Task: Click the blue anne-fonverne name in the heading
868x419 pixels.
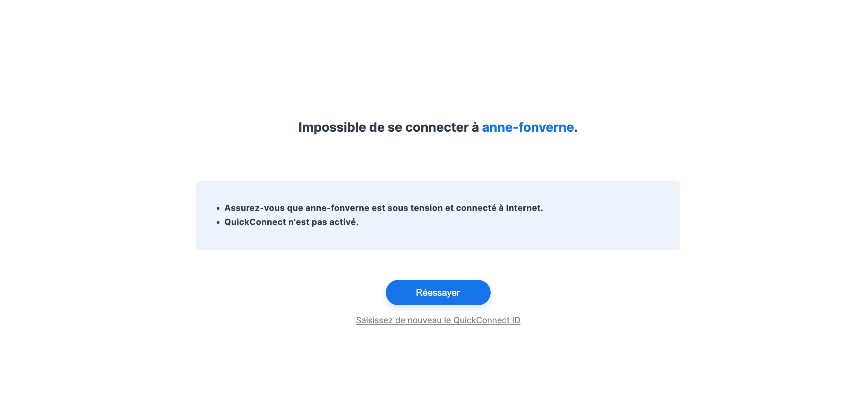Action: [528, 127]
